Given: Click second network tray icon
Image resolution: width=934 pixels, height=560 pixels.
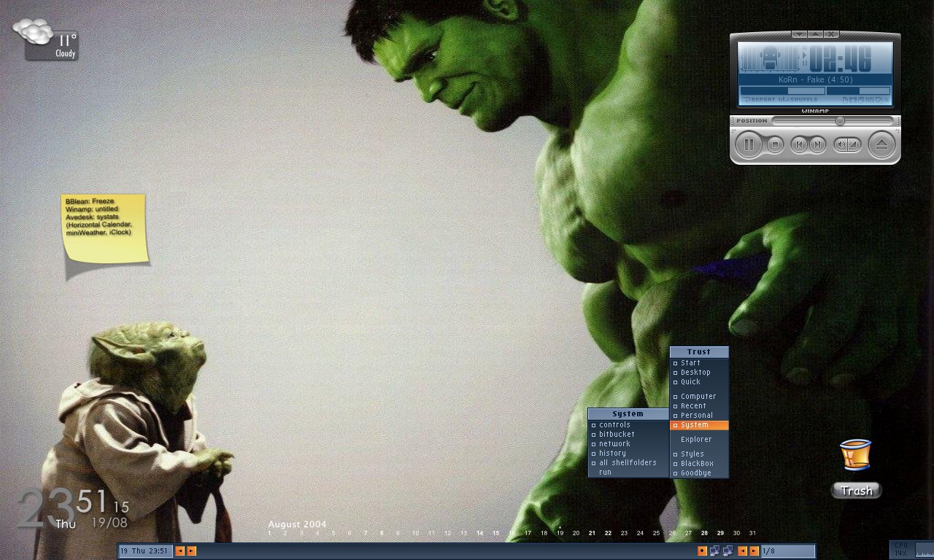Looking at the screenshot, I should tap(727, 551).
